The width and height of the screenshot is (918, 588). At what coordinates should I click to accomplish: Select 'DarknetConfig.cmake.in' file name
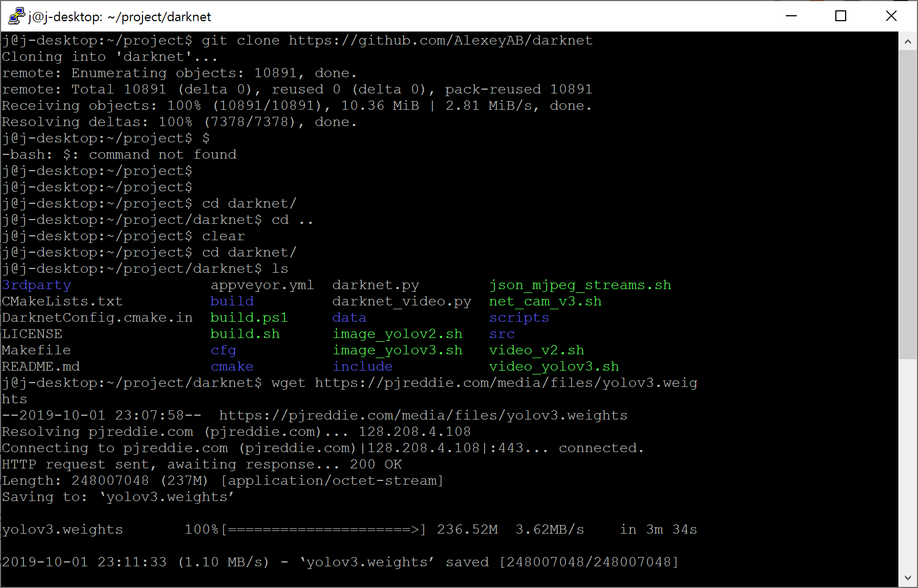(x=97, y=318)
